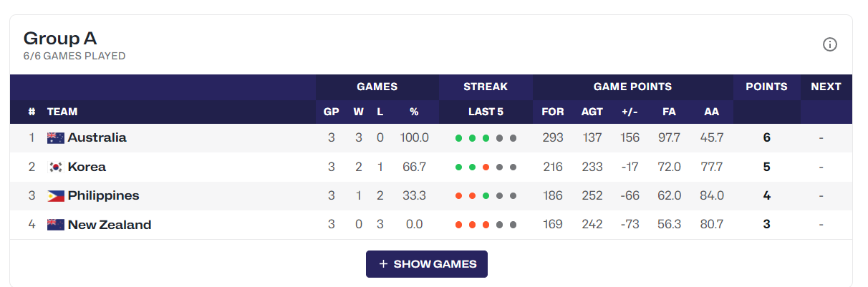Click Australia's first green streak dot
The width and height of the screenshot is (868, 287).
(x=458, y=138)
